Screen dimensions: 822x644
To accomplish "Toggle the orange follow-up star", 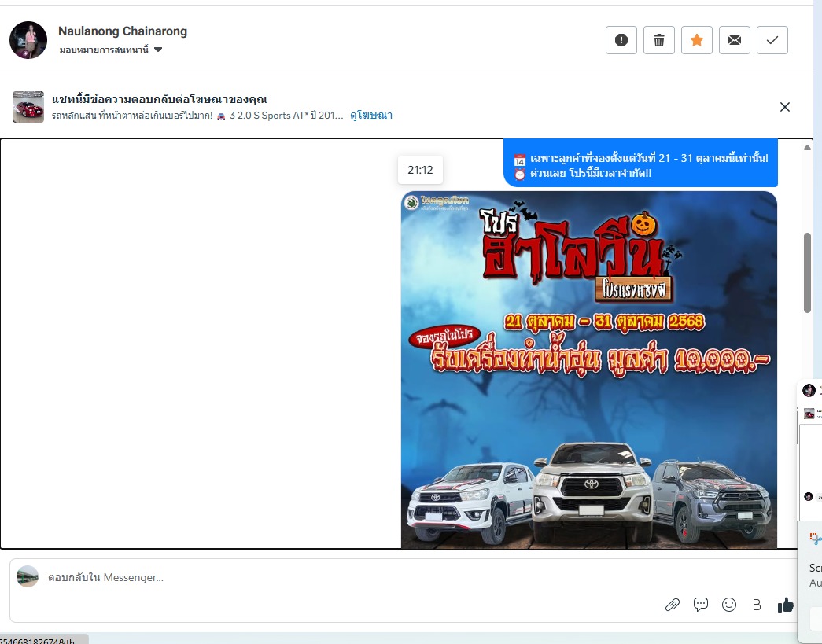I will click(696, 40).
